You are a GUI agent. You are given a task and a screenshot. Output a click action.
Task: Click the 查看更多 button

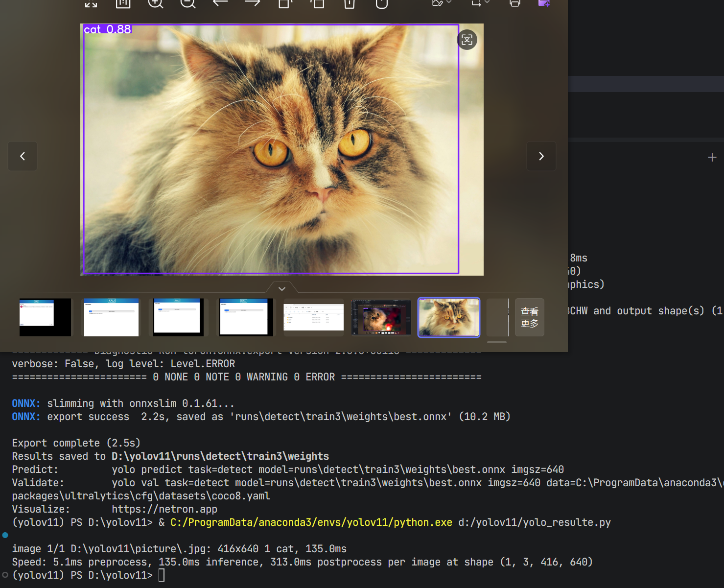tap(530, 317)
